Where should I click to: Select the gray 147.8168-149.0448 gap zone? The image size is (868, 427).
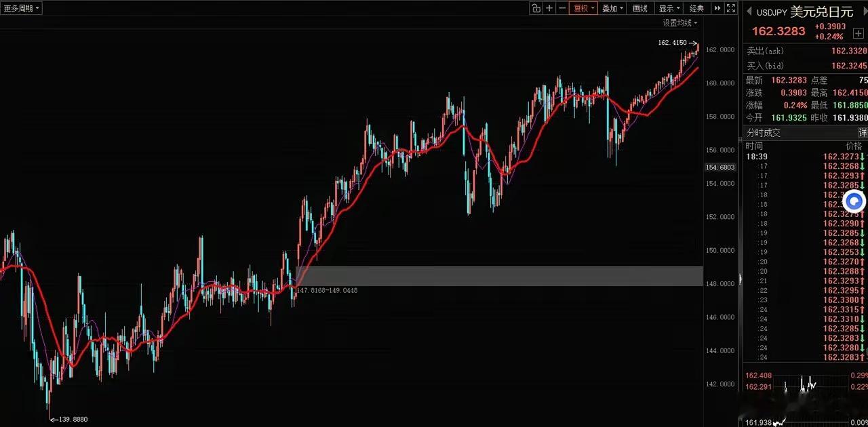499,276
